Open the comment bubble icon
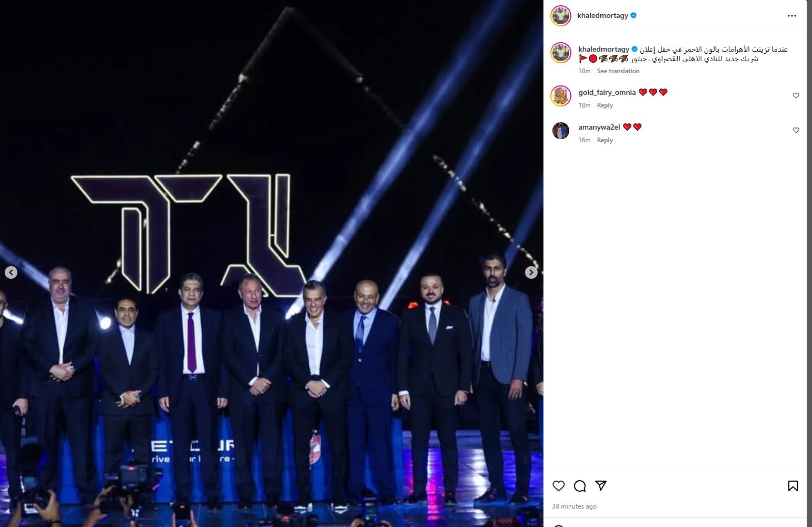The image size is (812, 527). tap(580, 486)
